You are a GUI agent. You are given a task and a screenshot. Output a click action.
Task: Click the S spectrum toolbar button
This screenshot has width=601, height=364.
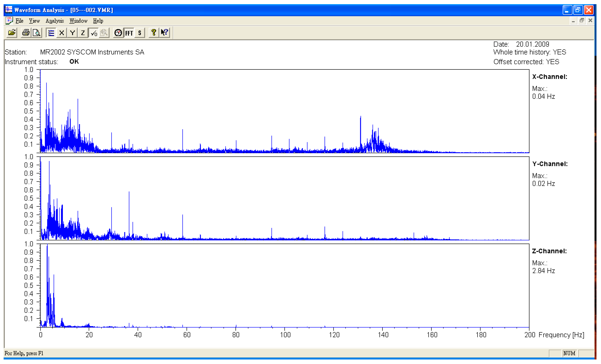click(x=140, y=33)
